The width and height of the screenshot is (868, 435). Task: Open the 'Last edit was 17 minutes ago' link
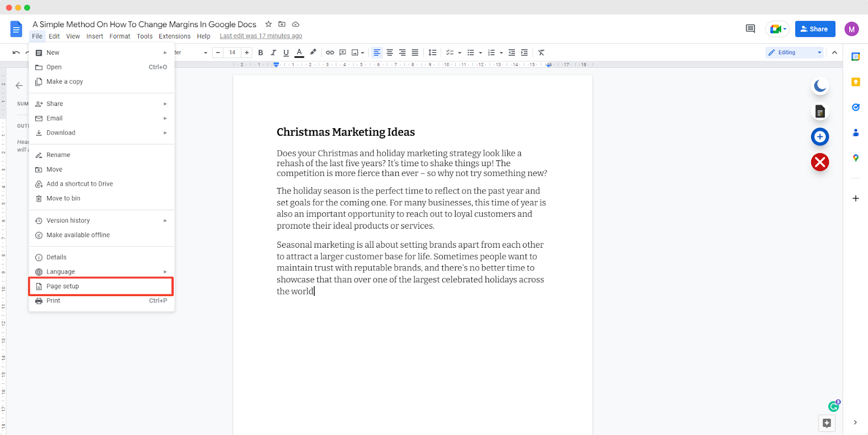click(x=261, y=36)
